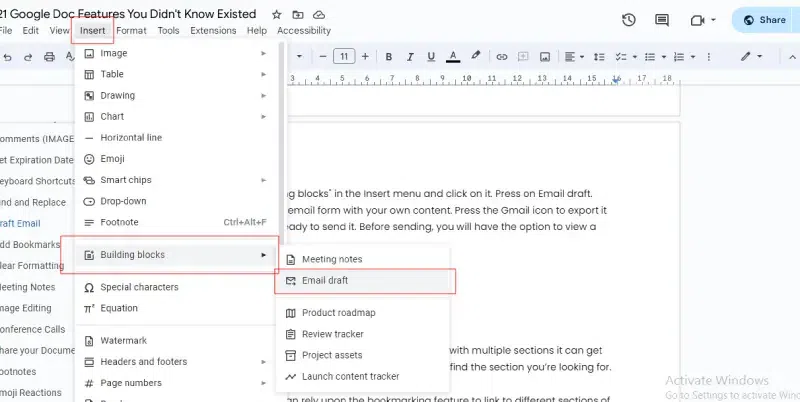The image size is (800, 402).
Task: Expand the Smart chips submenu
Action: click(177, 180)
